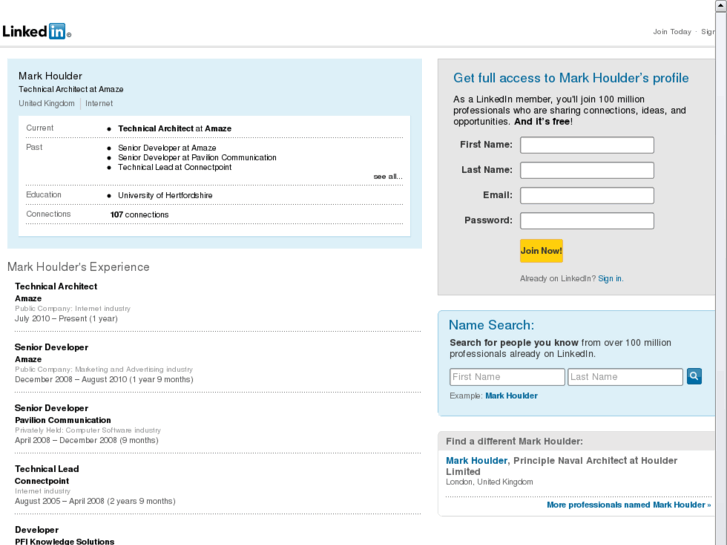Focus Name Search First Name box
This screenshot has height=545, width=727.
point(507,377)
